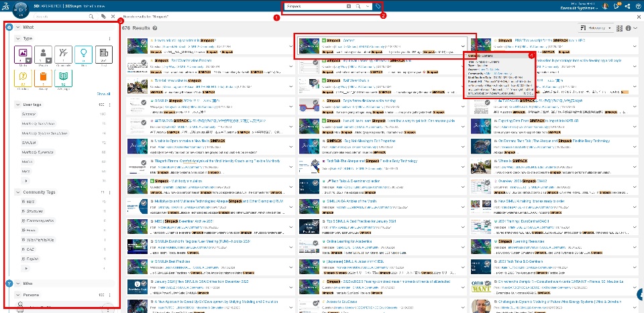
Task: Open the notifications icon
Action: [616, 6]
